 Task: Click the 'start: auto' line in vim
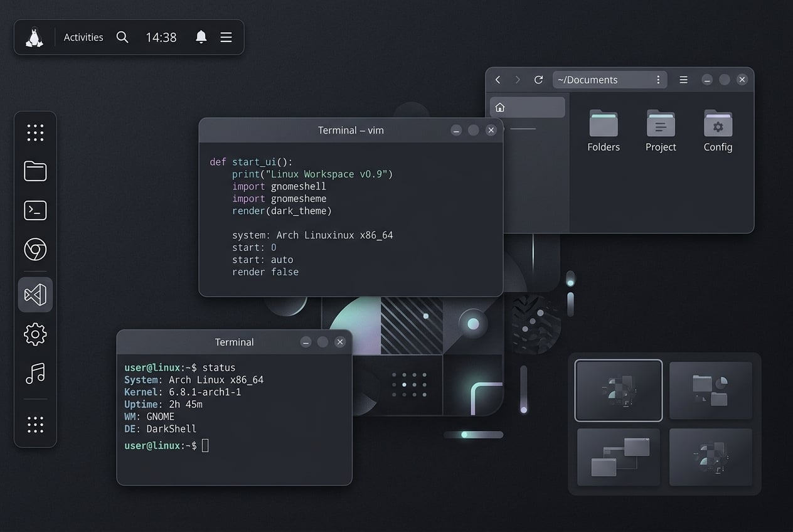pyautogui.click(x=263, y=260)
